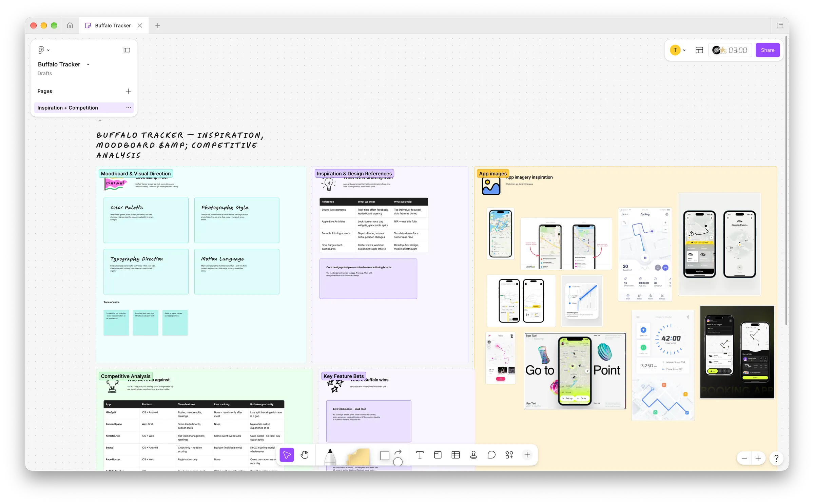The height and width of the screenshot is (504, 814).
Task: Select the Competitive Analysis section label
Action: pyautogui.click(x=125, y=376)
